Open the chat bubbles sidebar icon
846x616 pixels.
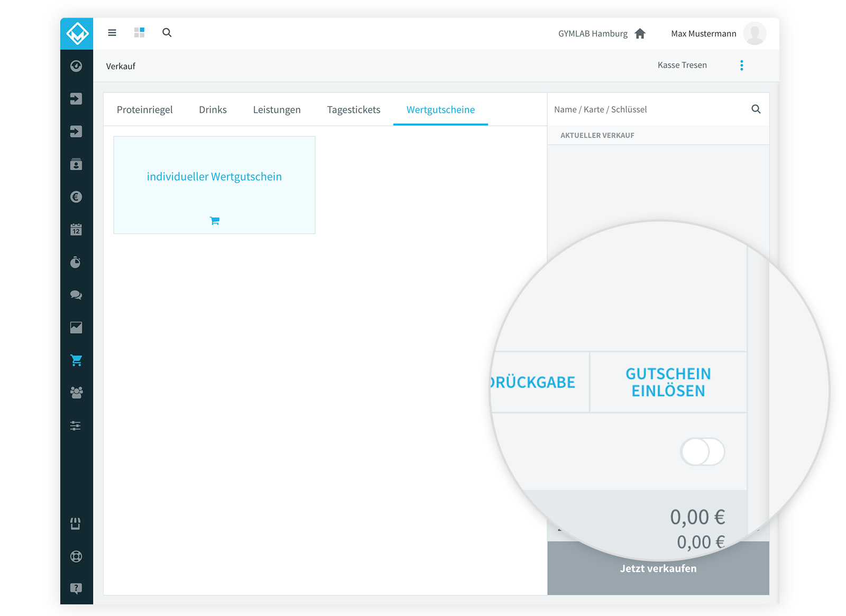click(76, 295)
